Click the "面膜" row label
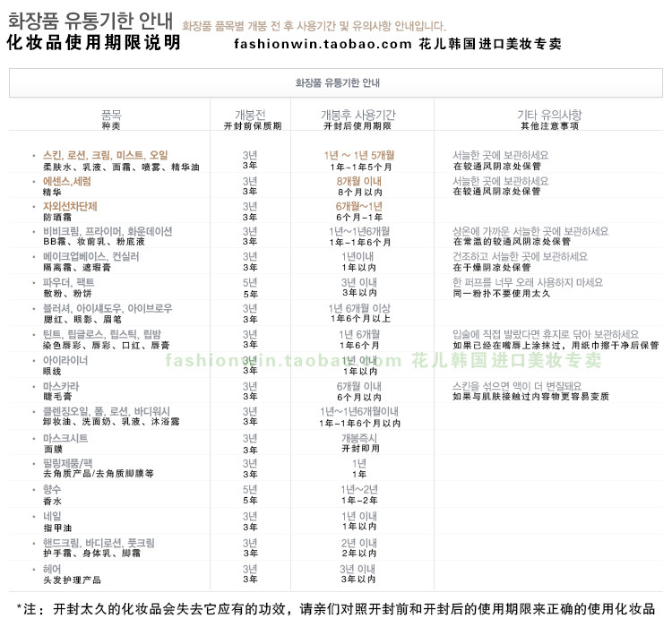The height and width of the screenshot is (627, 672). point(53,449)
